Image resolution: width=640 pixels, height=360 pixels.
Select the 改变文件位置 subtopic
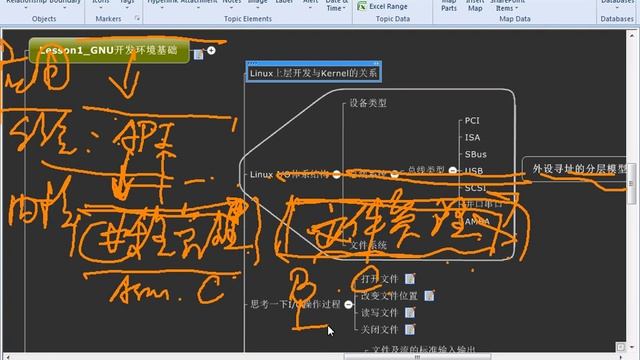(x=389, y=296)
